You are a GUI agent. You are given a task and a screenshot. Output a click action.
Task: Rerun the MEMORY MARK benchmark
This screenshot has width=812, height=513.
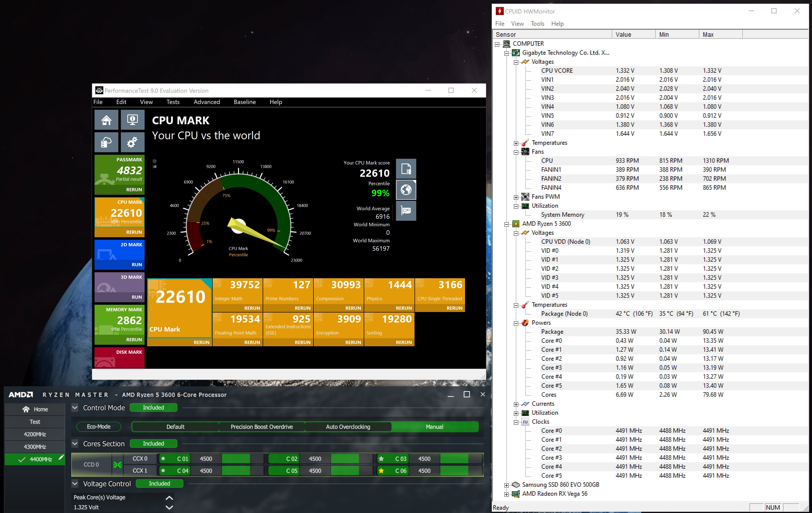[134, 339]
